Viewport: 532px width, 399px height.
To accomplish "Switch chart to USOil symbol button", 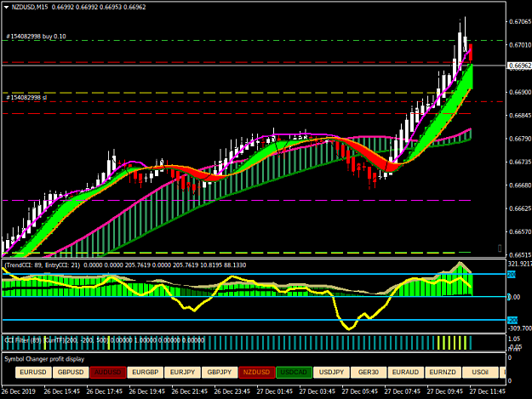I will pos(480,373).
